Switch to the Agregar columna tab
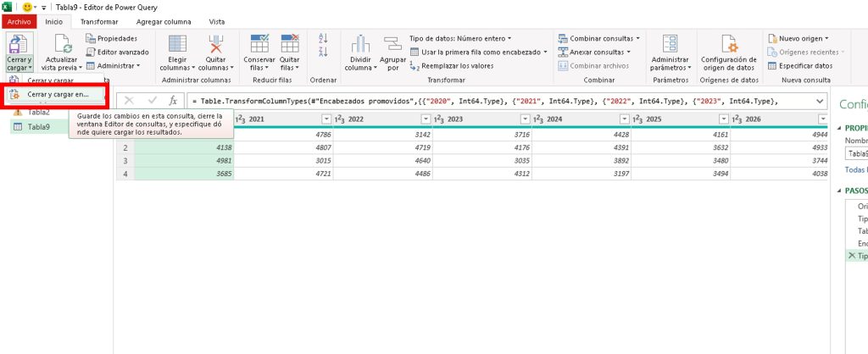This screenshot has width=868, height=354. 164,22
